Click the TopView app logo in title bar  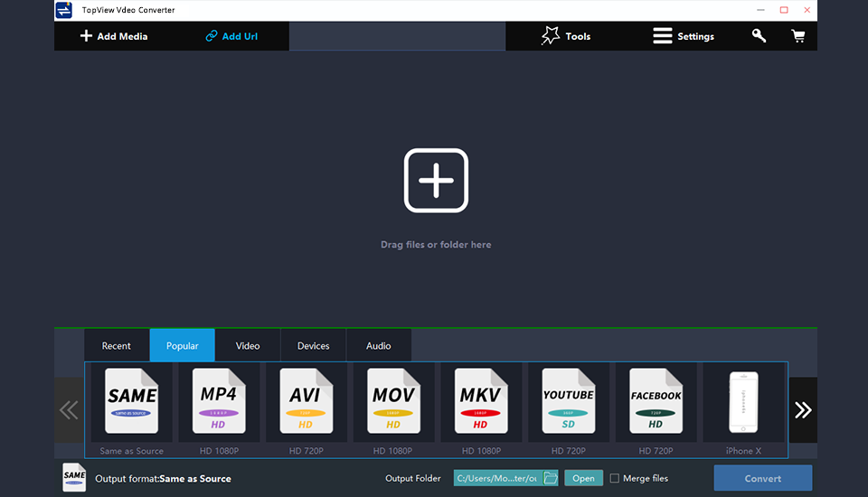(63, 10)
